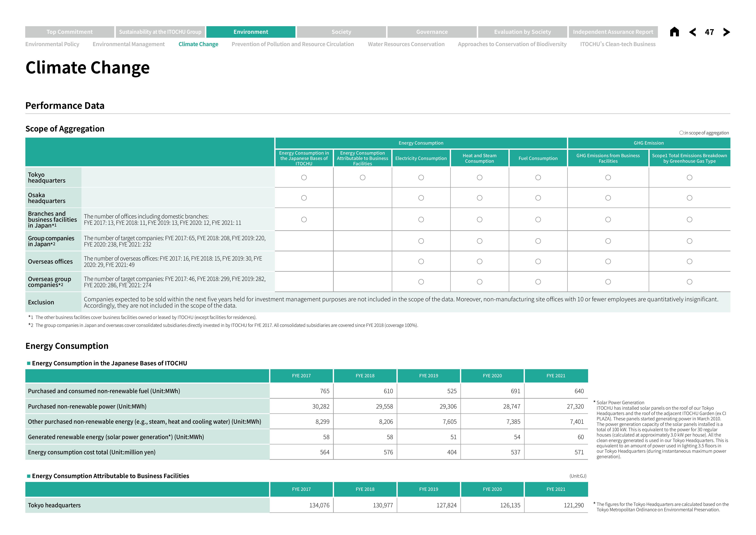Open Prevention of Pollution and Resource Circulation

293,44
